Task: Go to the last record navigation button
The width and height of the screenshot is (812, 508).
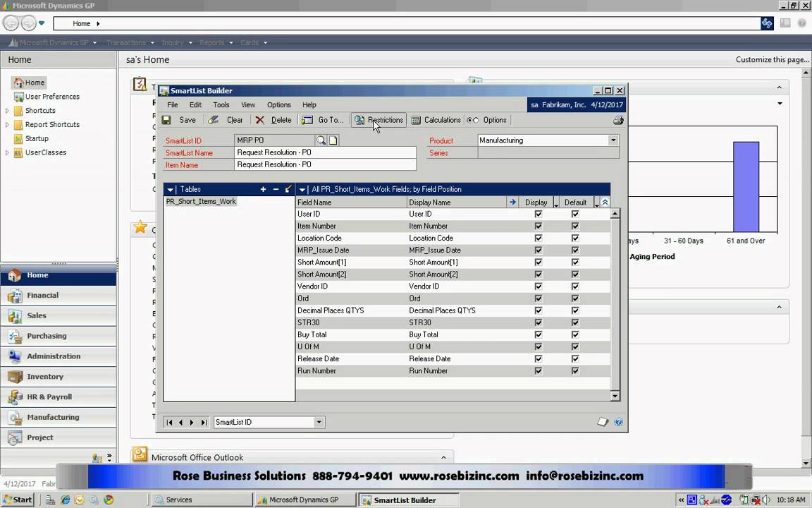Action: point(204,423)
